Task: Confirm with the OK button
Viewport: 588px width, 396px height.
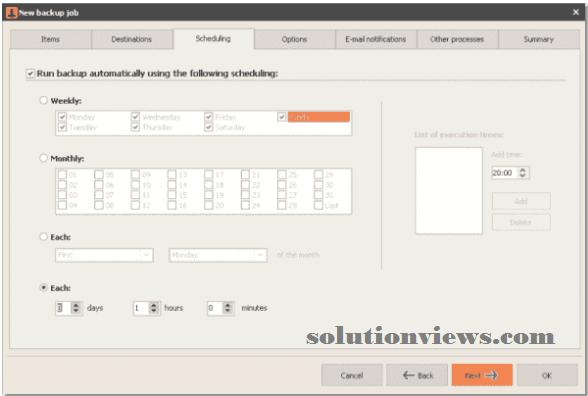Action: [x=547, y=375]
